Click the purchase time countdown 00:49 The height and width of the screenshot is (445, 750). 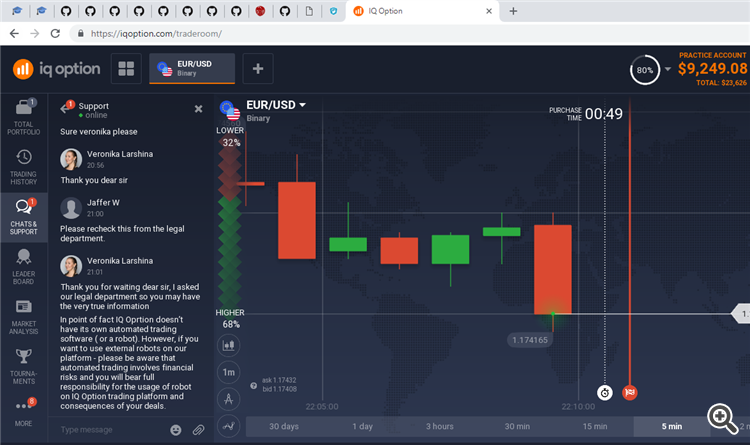click(x=604, y=114)
